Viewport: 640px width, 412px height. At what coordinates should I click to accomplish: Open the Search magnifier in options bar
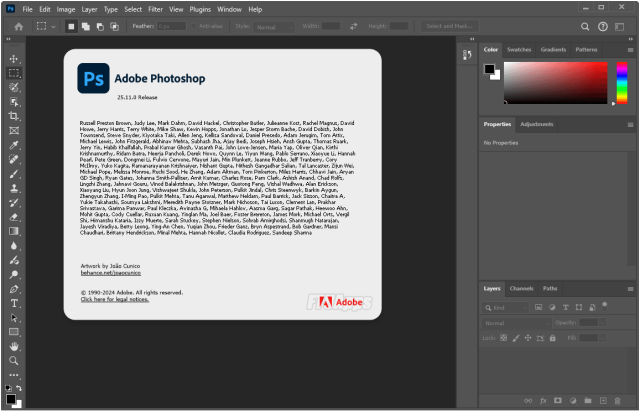(585, 27)
